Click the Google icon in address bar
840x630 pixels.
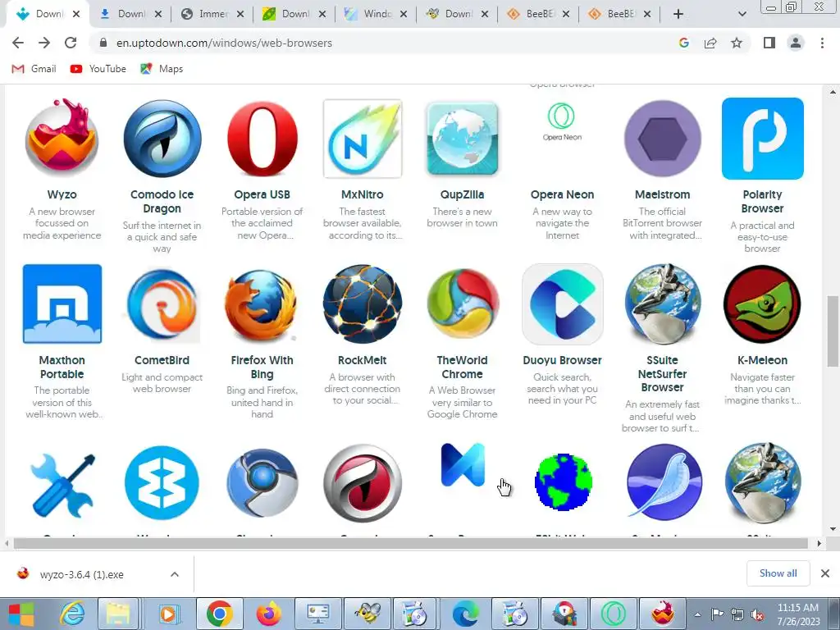pos(684,43)
